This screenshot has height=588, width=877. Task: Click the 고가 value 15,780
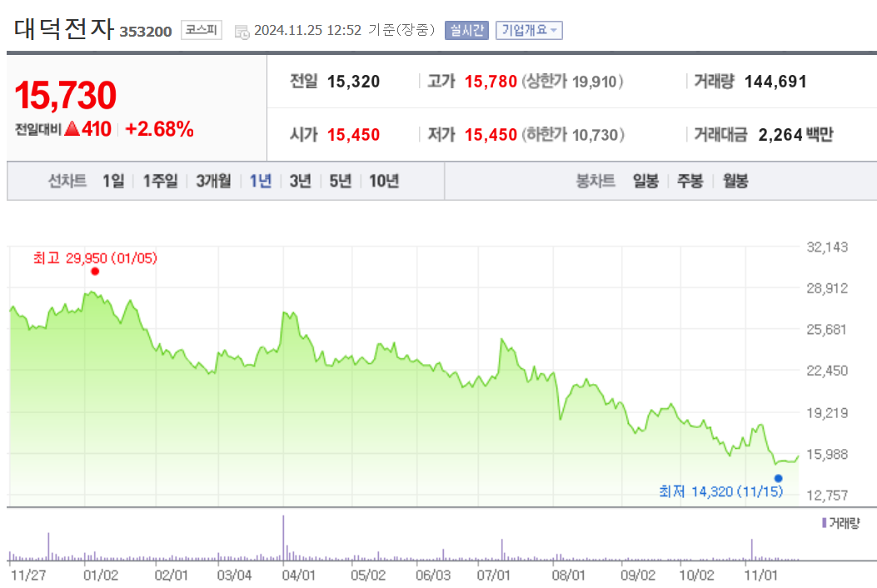coord(491,82)
